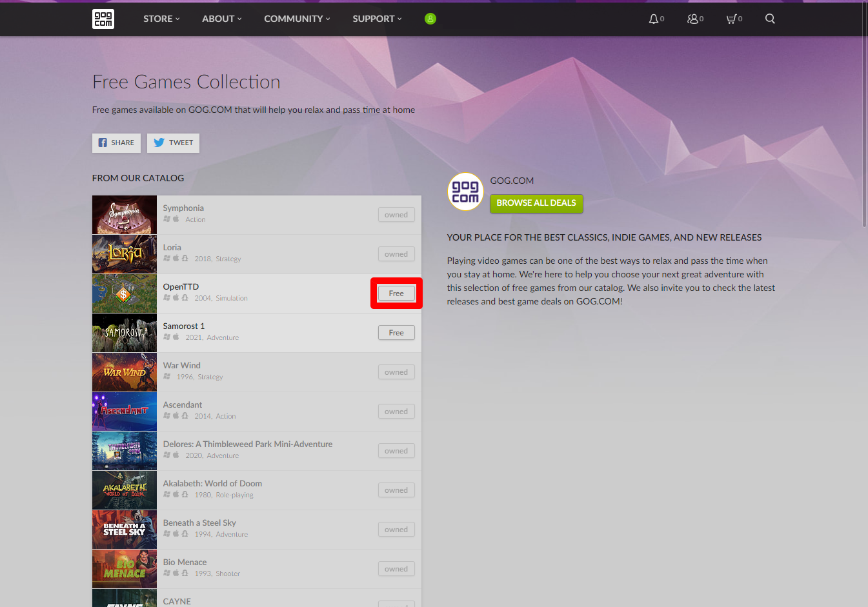Screen dimensions: 868x607
Task: Expand the STORE menu
Action: click(161, 19)
